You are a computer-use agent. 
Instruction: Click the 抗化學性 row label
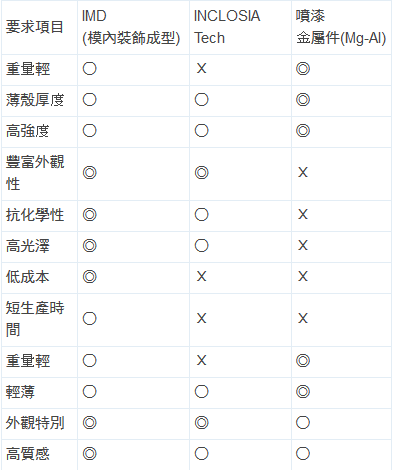pos(35,215)
